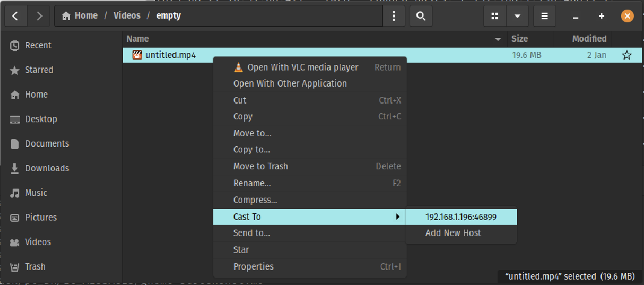Click the forward navigation arrow
The width and height of the screenshot is (644, 285).
(x=39, y=16)
